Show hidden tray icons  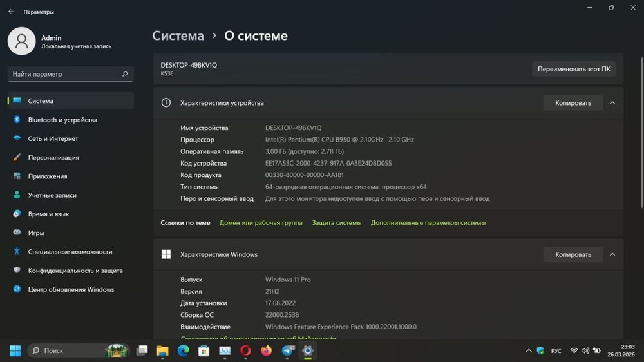click(529, 350)
